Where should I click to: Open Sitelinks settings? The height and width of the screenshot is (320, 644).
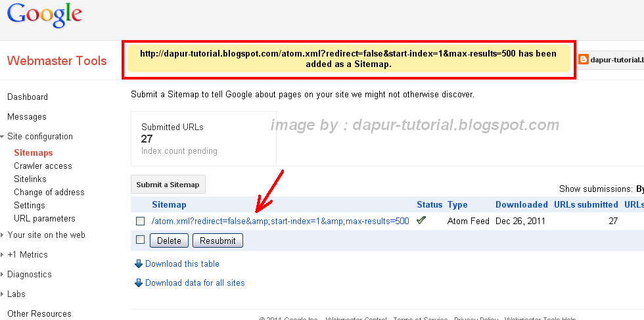(30, 179)
